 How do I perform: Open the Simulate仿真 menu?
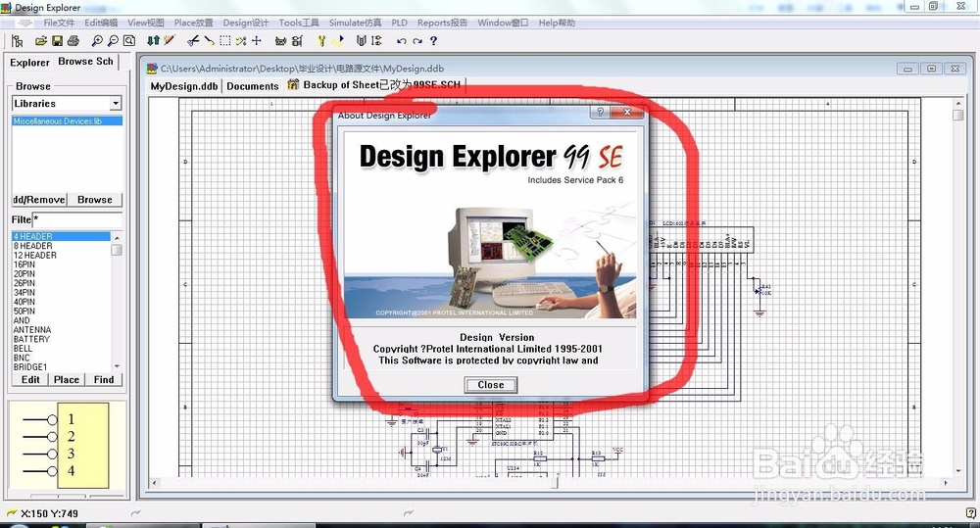[355, 24]
